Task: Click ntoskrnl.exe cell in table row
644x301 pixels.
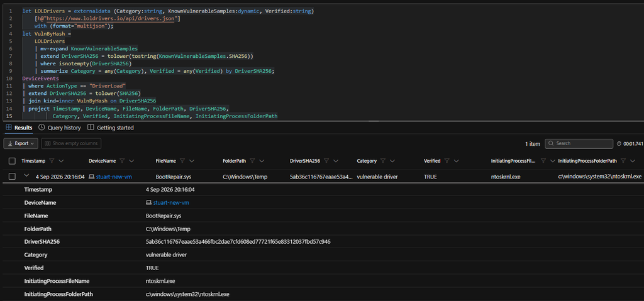Action: coord(505,177)
